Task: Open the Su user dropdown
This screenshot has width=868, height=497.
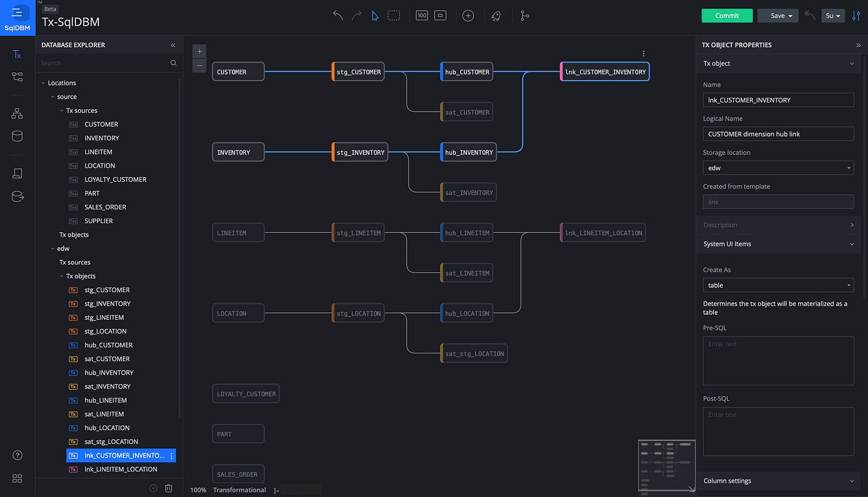Action: (x=833, y=16)
